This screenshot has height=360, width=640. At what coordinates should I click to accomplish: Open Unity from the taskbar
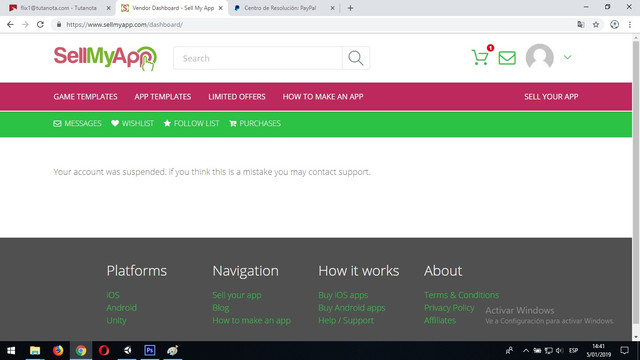pos(127,350)
